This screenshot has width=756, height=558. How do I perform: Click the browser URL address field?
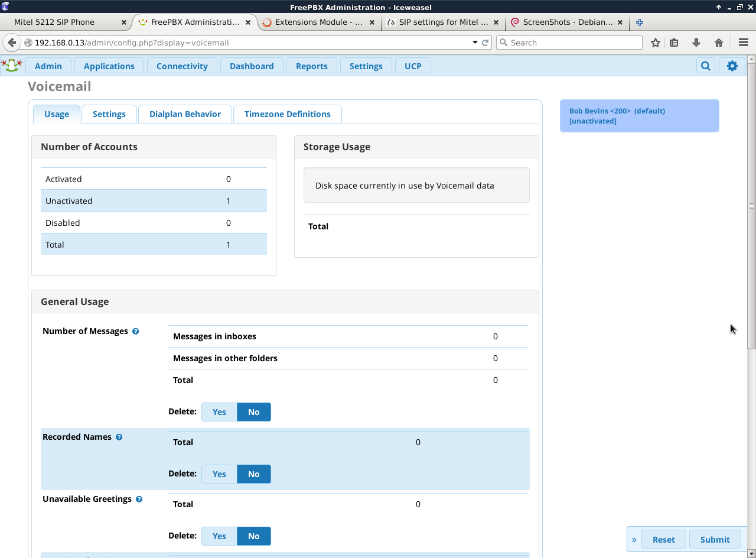pyautogui.click(x=251, y=43)
